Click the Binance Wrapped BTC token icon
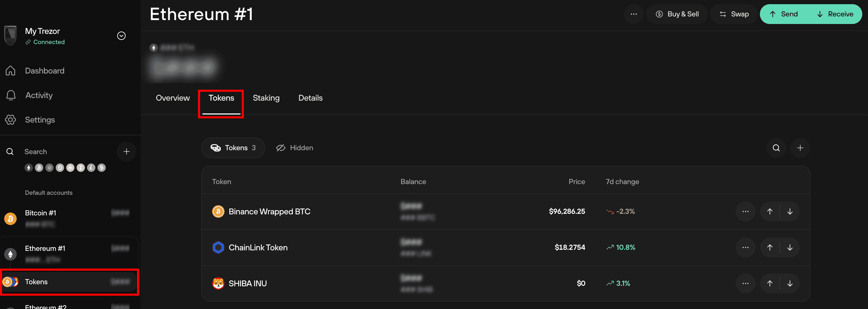The image size is (868, 309). pyautogui.click(x=218, y=211)
